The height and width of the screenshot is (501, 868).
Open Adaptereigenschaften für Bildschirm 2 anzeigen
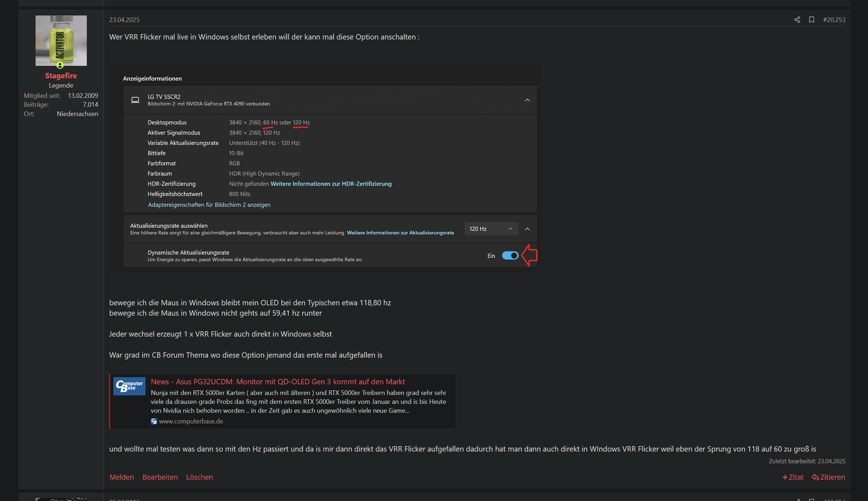[209, 205]
